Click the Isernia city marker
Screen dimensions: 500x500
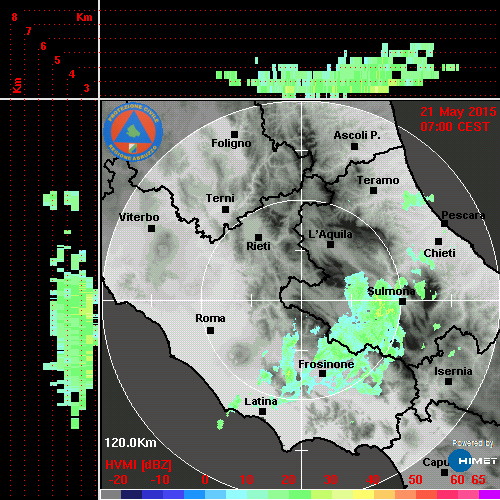point(449,381)
